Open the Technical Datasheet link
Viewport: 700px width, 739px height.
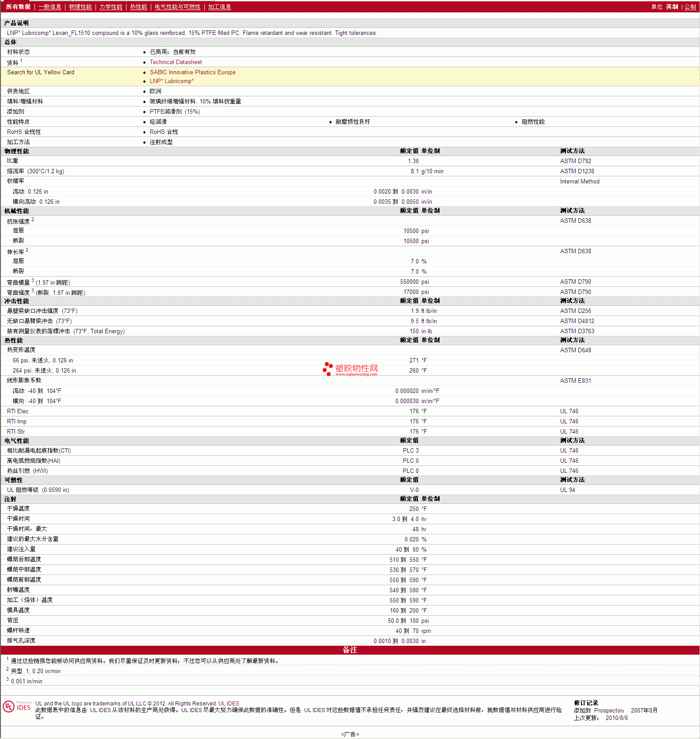pos(176,62)
